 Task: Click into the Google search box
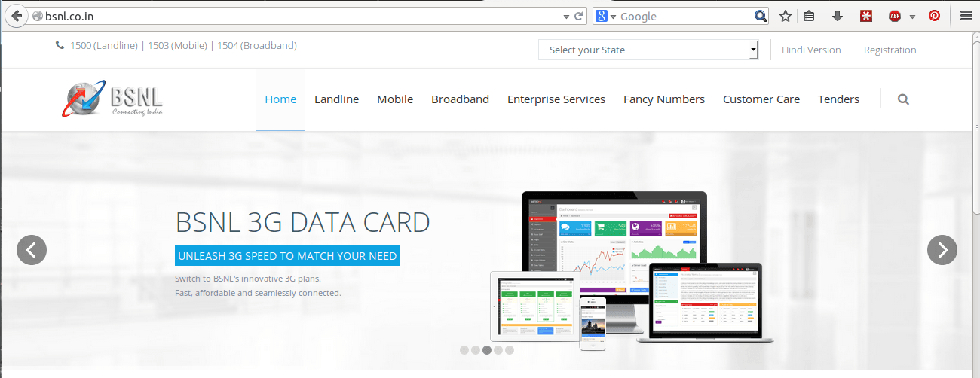[684, 16]
